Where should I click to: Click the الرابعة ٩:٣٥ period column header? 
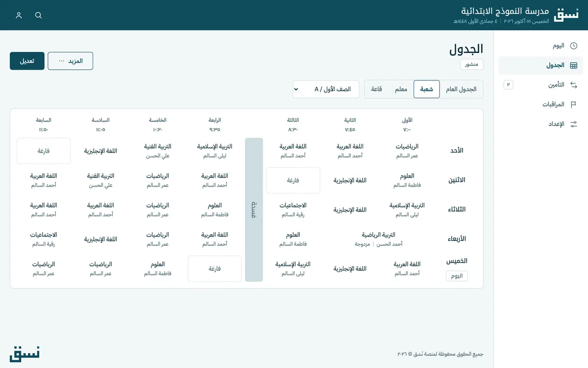[215, 125]
